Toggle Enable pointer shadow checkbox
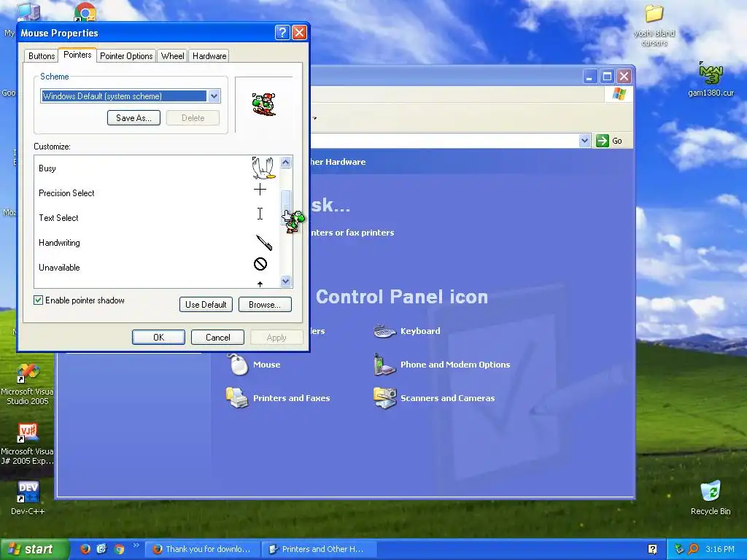 coord(38,300)
